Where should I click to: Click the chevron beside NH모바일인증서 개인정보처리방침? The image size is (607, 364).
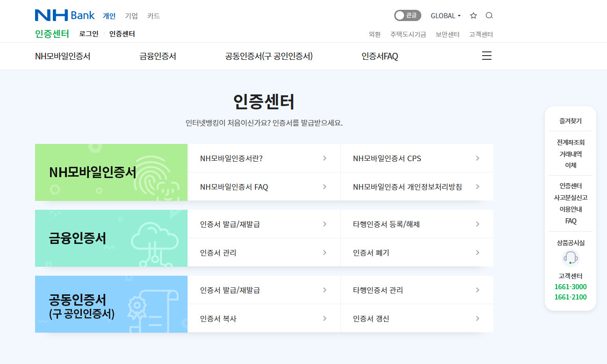[x=477, y=186]
